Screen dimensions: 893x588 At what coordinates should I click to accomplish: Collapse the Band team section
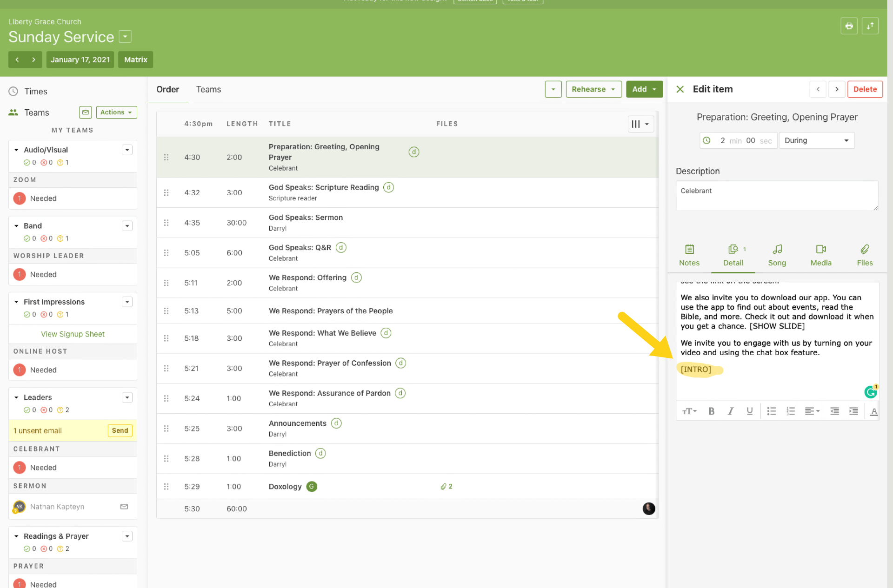[x=16, y=226]
